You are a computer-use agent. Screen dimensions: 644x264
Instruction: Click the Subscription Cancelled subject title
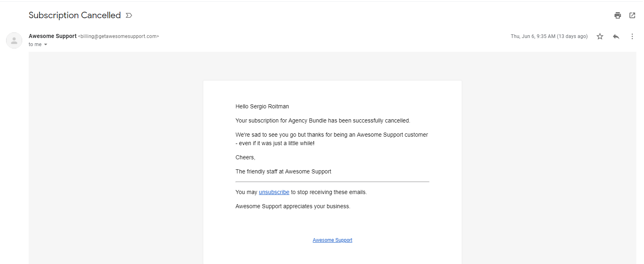pos(75,15)
